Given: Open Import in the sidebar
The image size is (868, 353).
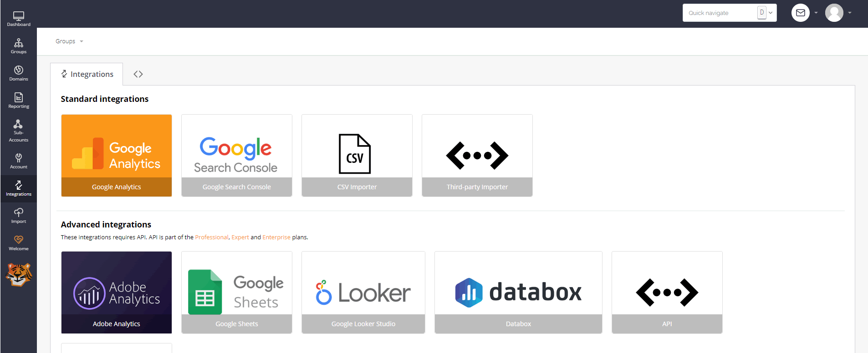Looking at the screenshot, I should pyautogui.click(x=19, y=216).
